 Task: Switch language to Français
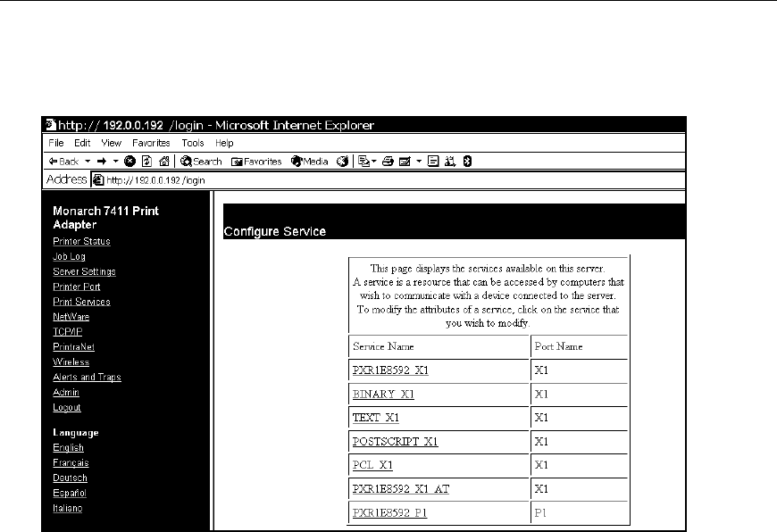pos(71,462)
